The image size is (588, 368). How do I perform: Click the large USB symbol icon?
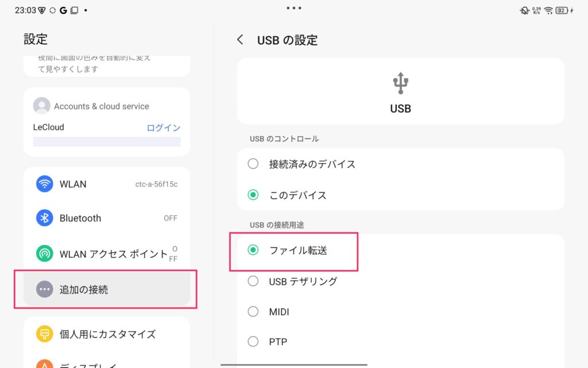[x=401, y=83]
